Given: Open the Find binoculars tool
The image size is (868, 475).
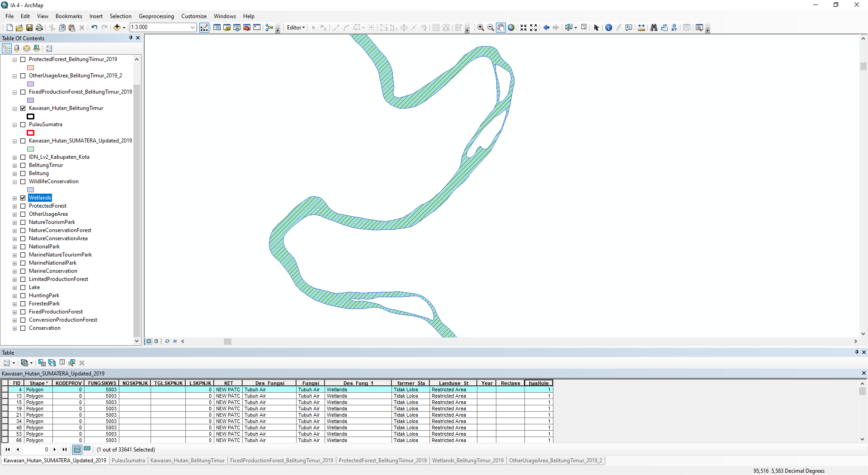Looking at the screenshot, I should click(654, 28).
